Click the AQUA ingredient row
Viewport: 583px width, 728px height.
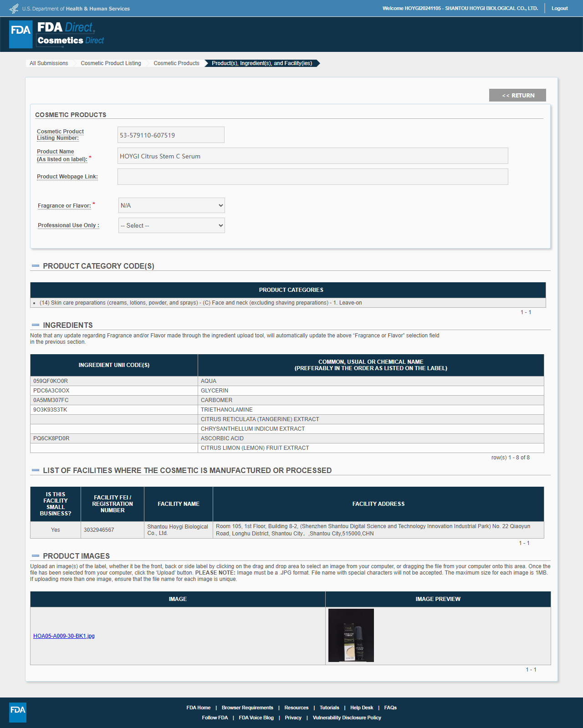pos(287,381)
